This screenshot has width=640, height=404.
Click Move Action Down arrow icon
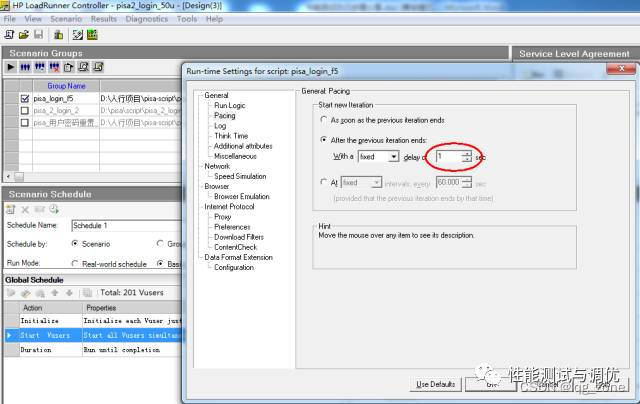click(x=69, y=293)
